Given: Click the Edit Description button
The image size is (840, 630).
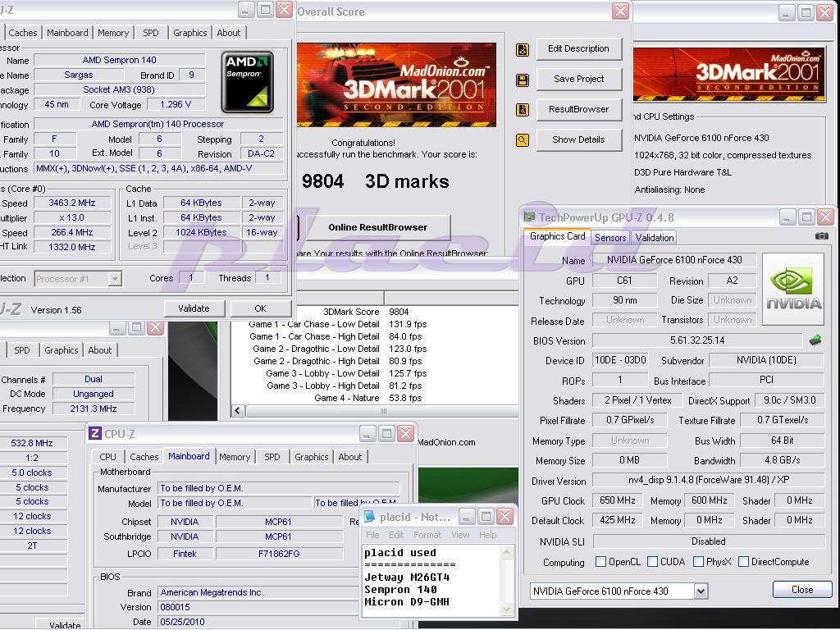Looking at the screenshot, I should pos(578,48).
